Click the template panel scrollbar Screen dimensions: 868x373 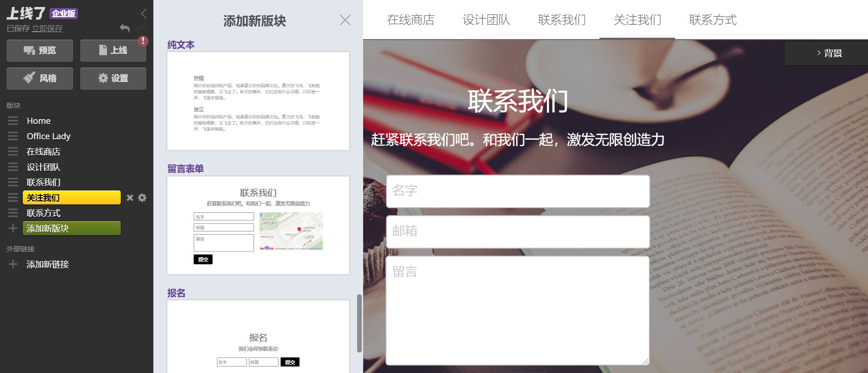coord(359,323)
